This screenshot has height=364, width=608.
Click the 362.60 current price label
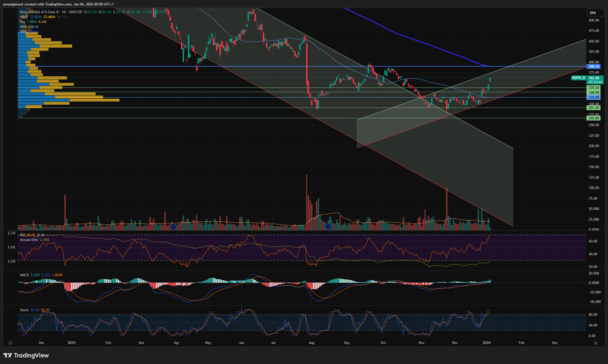tap(594, 78)
